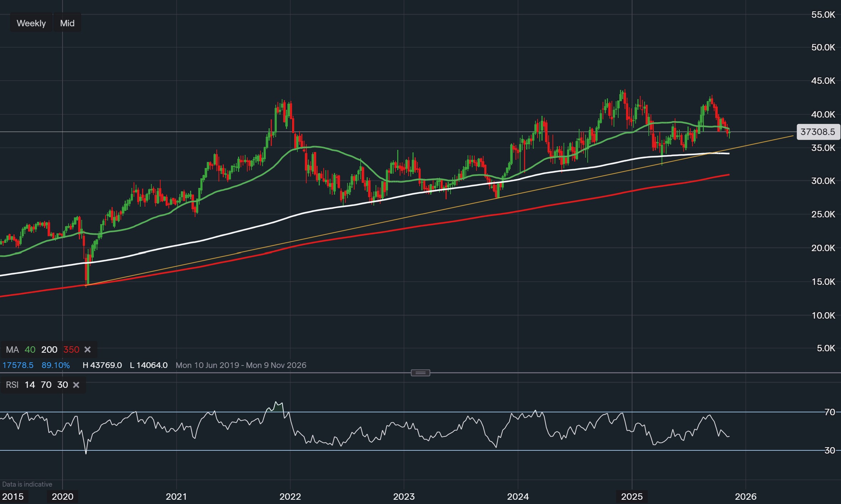Remove the MA indicator with its X
Screen dimensions: 841x504
pyautogui.click(x=87, y=350)
